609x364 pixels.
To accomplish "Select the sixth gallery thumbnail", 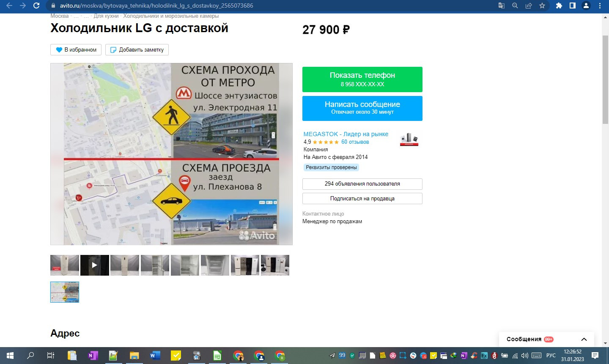I will point(215,265).
